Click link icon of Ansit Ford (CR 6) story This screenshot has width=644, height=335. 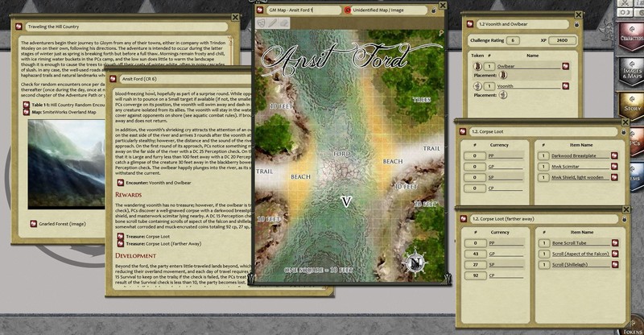tap(114, 79)
